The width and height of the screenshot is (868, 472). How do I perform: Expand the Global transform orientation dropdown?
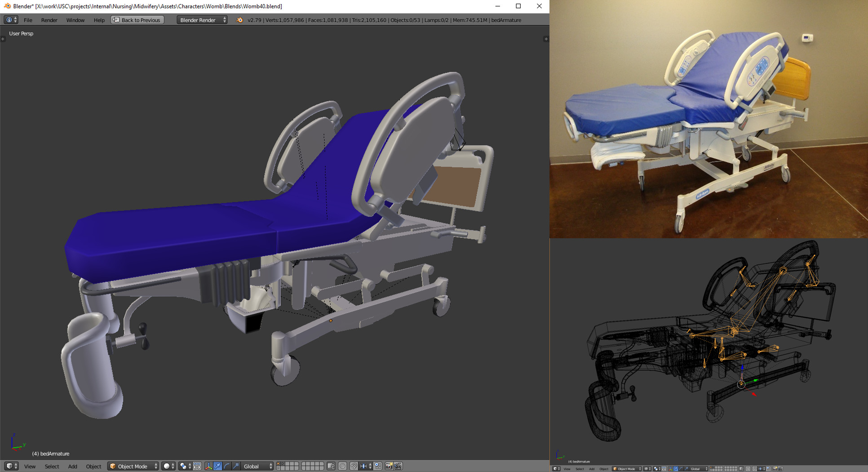coord(257,466)
